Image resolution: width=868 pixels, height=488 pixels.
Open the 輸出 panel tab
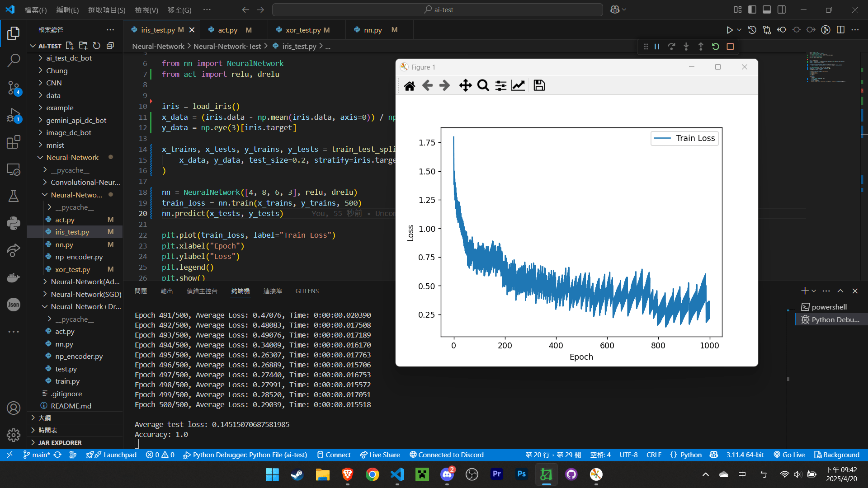point(166,291)
